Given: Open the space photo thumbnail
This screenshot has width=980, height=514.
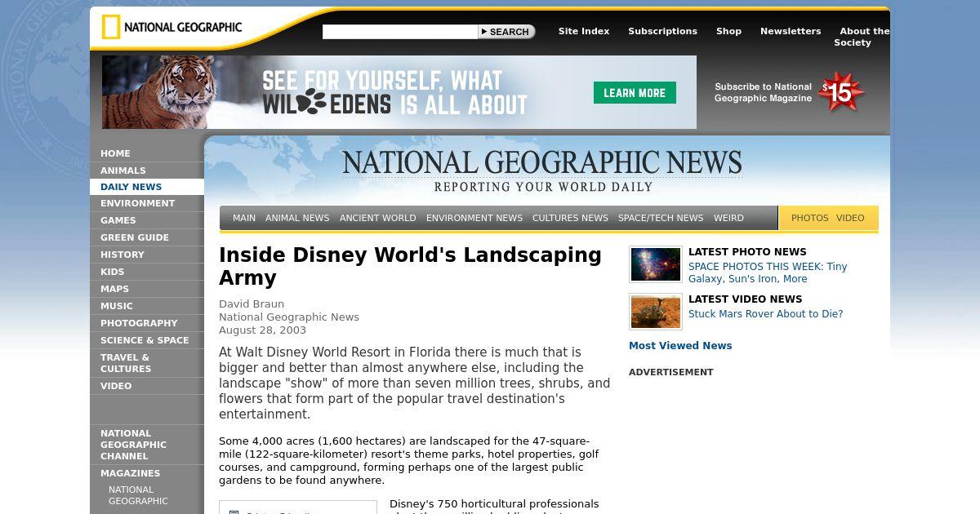Looking at the screenshot, I should pos(656,264).
